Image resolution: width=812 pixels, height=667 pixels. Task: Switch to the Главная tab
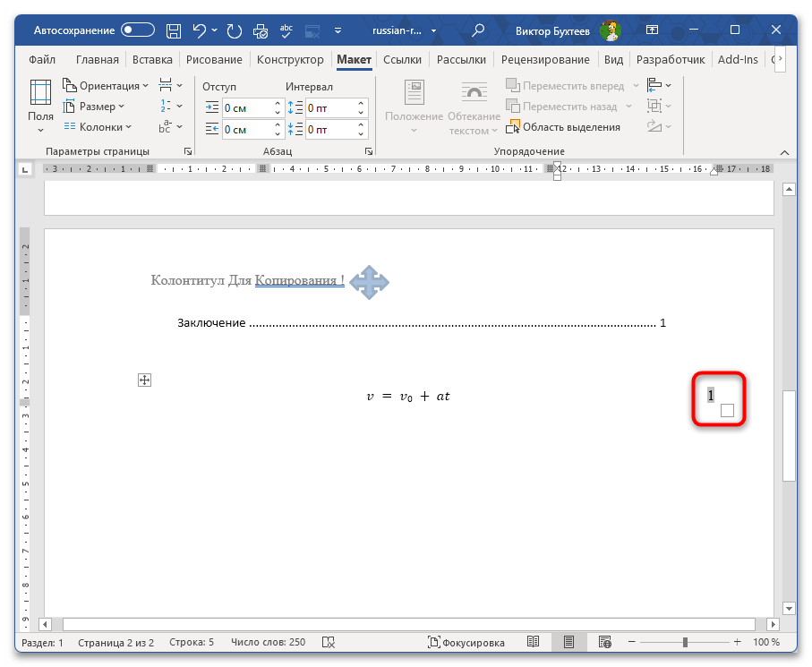tap(98, 60)
